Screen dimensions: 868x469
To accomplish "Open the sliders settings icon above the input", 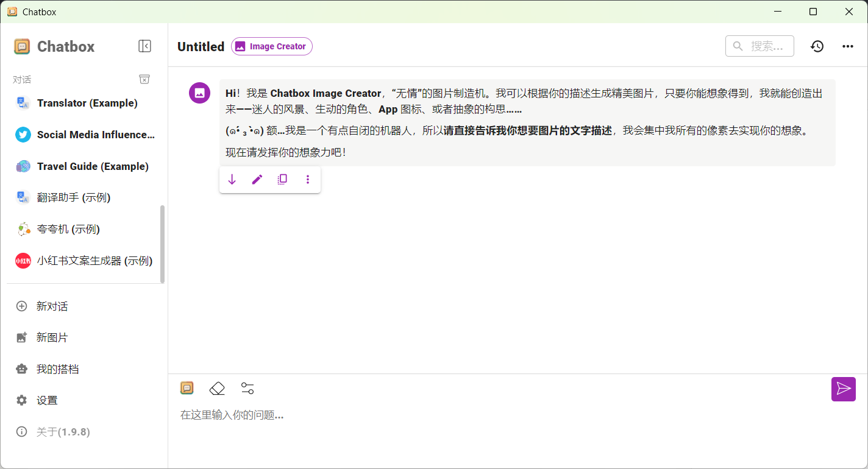I will [x=247, y=388].
